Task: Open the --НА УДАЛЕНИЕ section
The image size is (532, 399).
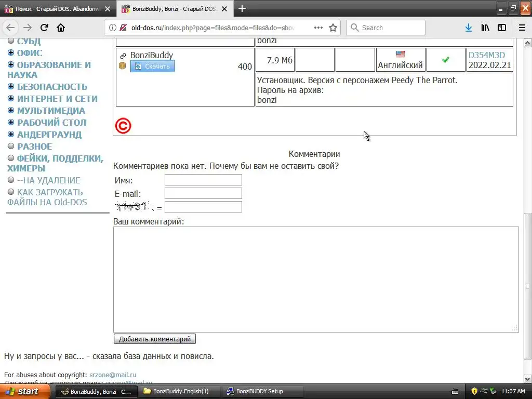Action: tap(48, 180)
